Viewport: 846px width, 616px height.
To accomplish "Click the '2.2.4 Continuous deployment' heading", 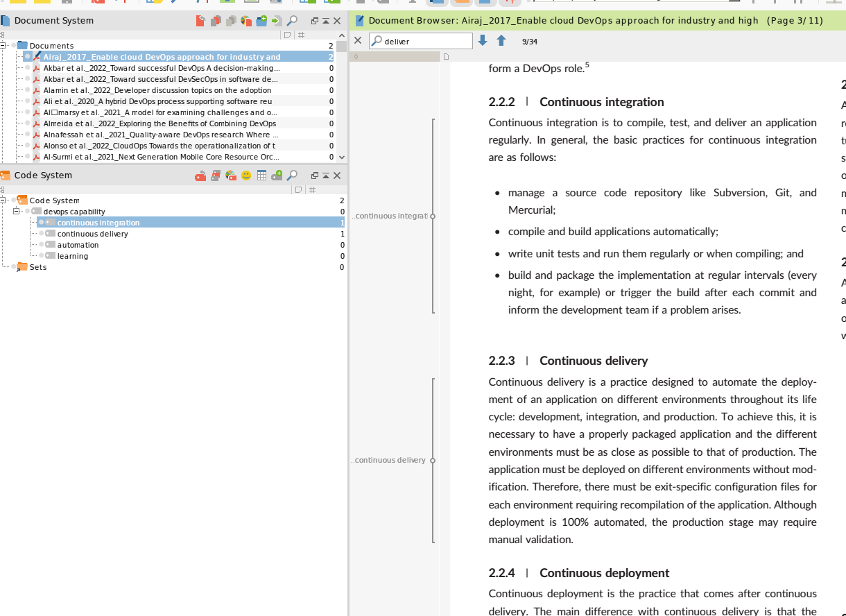I will click(x=579, y=573).
